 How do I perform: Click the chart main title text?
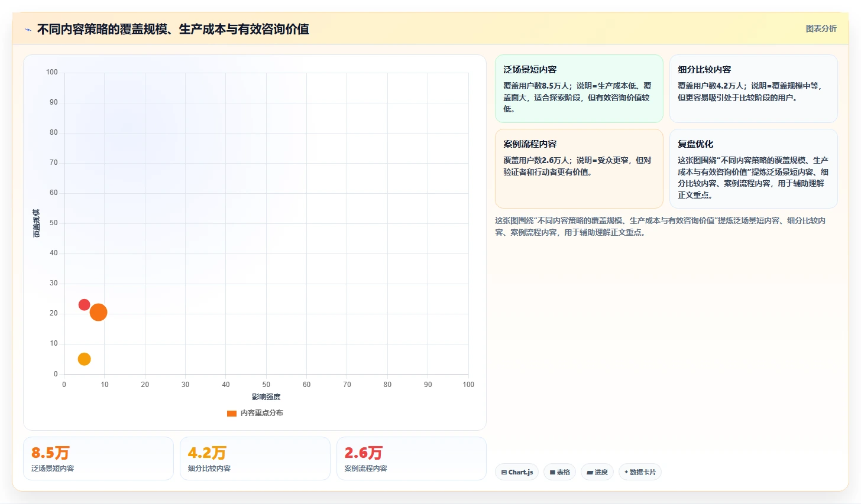click(173, 29)
